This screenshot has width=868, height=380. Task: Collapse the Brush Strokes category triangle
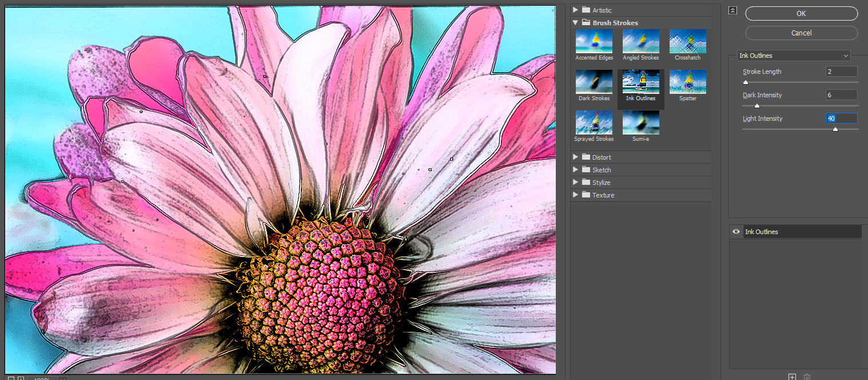click(x=575, y=22)
